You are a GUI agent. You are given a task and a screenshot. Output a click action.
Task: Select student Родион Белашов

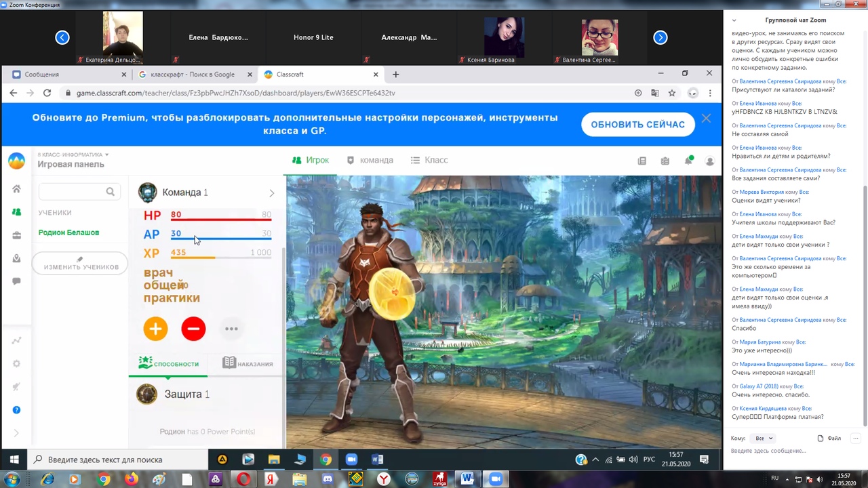(68, 232)
